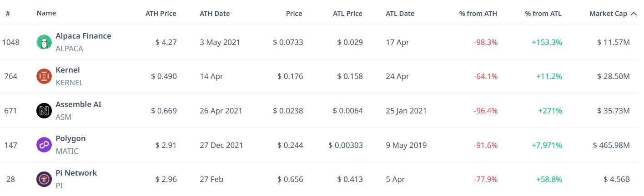Sort by % from ATH header

tap(478, 14)
